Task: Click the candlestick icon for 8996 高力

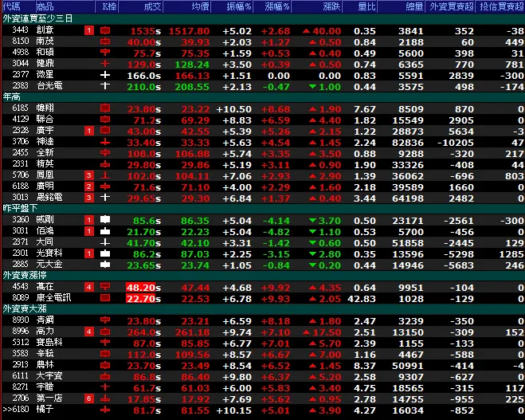Action: point(105,332)
